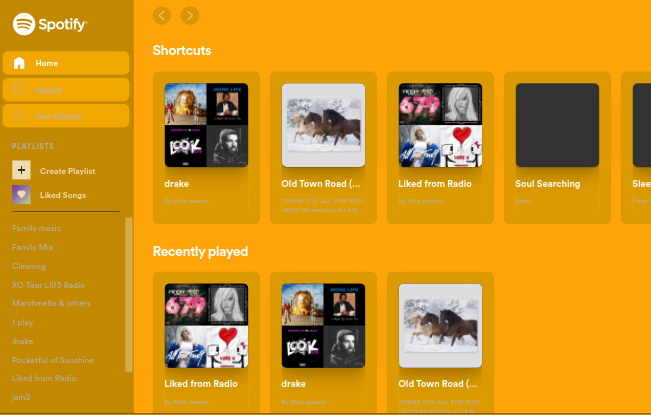The image size is (651, 415).
Task: Open drake cover in Recently played
Action: pyautogui.click(x=323, y=325)
